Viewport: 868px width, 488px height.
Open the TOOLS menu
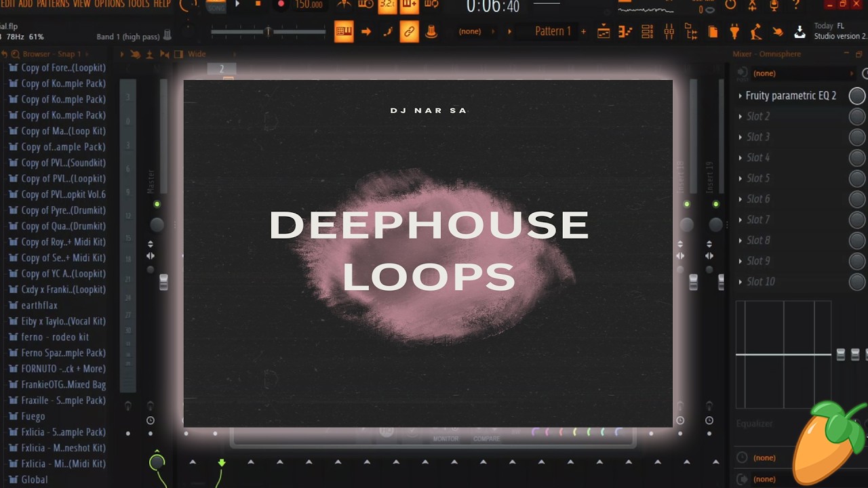point(139,3)
